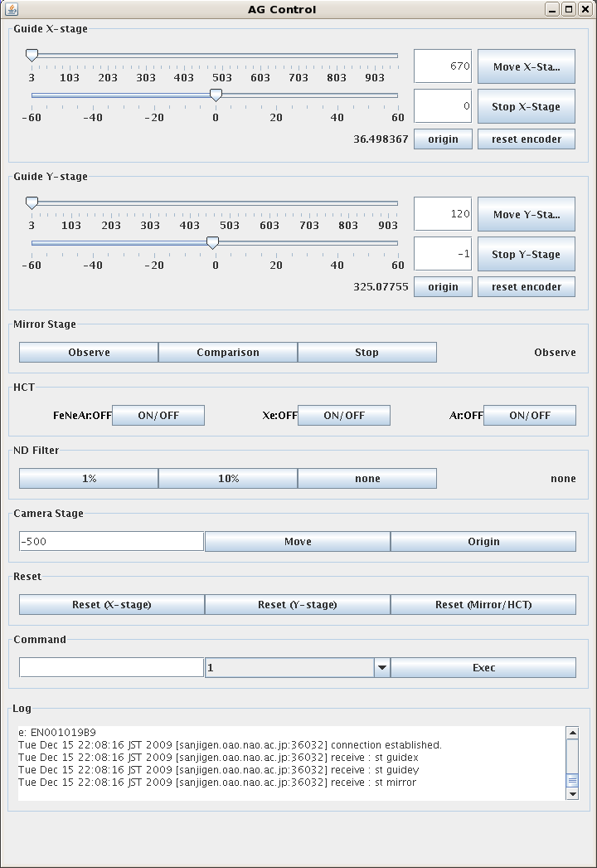The width and height of the screenshot is (597, 868).
Task: Close the AG Control window
Action: pos(585,9)
